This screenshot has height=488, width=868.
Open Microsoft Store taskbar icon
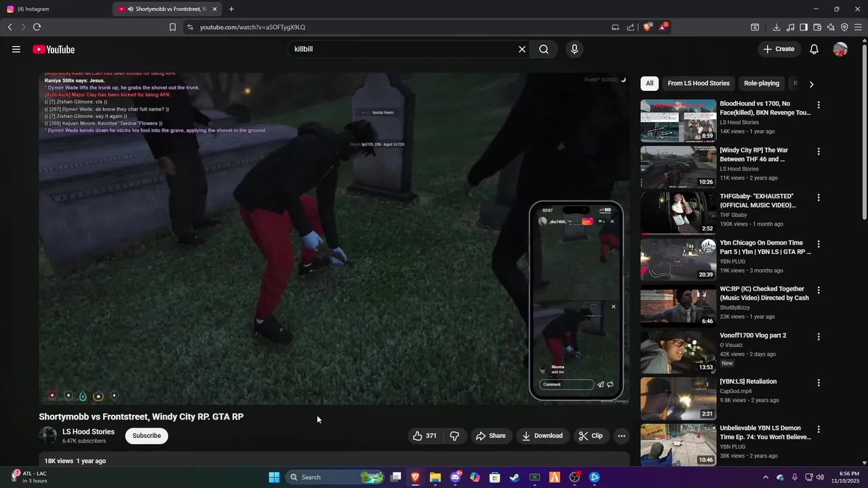tap(495, 477)
